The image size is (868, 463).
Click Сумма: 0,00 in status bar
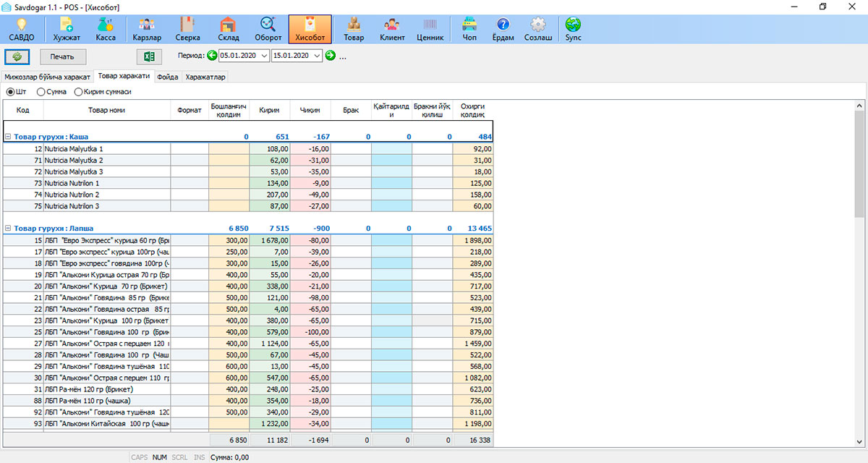[231, 457]
